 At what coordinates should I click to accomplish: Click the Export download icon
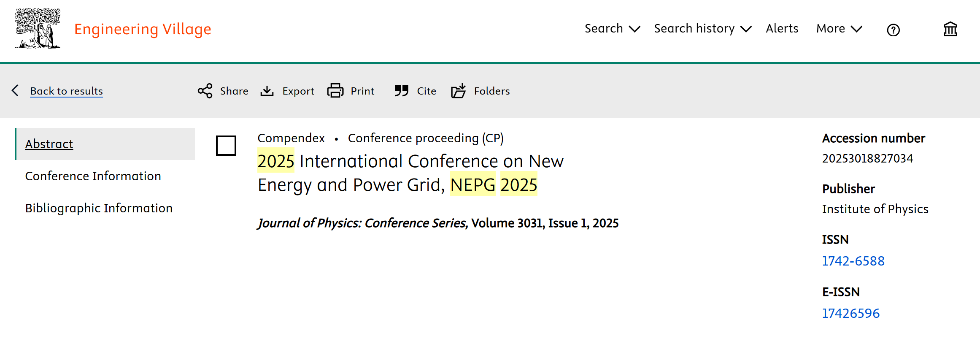point(267,91)
